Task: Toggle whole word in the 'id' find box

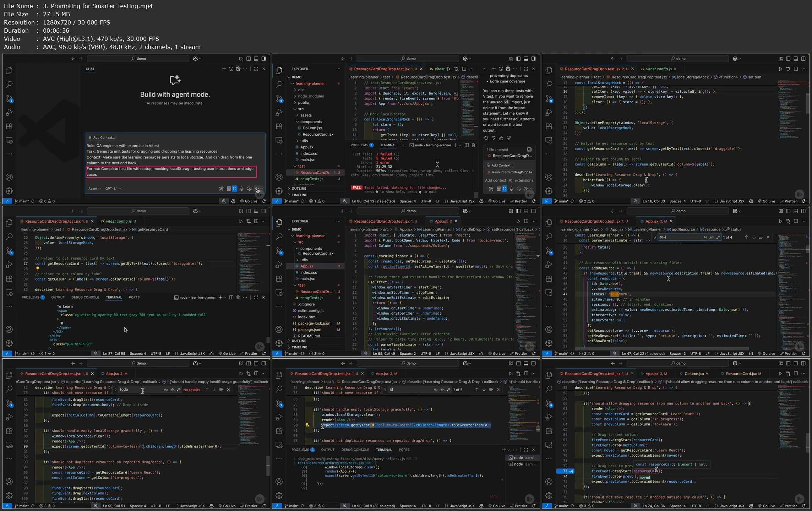Action: tap(442, 390)
